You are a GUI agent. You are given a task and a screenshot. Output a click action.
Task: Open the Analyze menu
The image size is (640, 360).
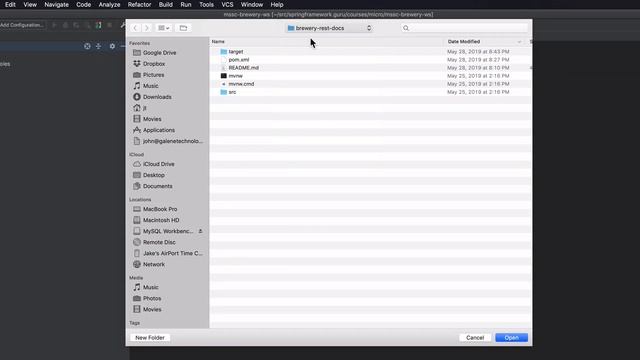[x=109, y=4]
